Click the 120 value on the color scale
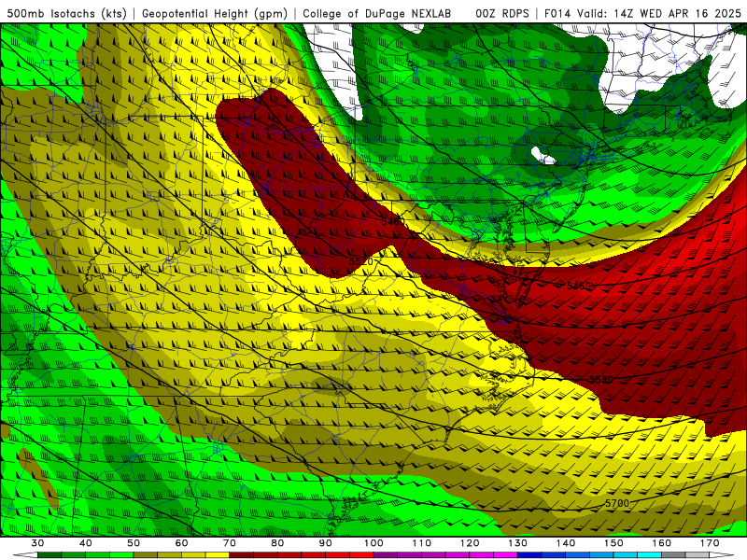The height and width of the screenshot is (560, 747). coord(470,543)
